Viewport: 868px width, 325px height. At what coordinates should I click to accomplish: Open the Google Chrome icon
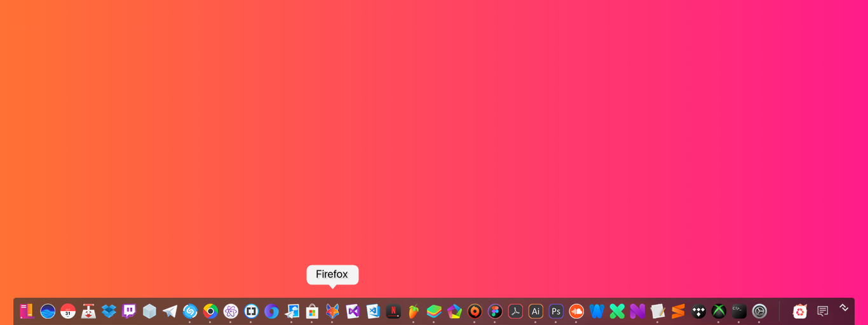point(210,311)
